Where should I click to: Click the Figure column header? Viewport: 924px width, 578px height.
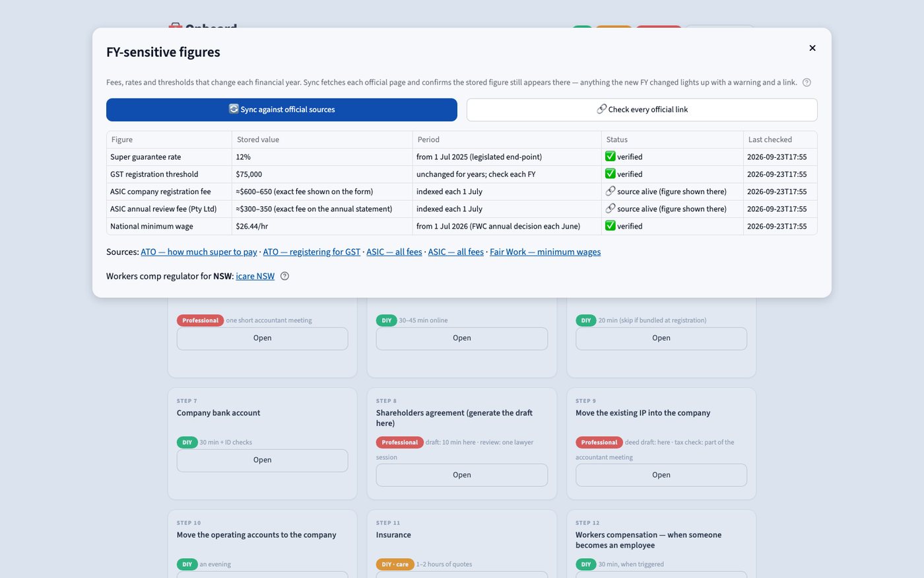click(x=169, y=139)
